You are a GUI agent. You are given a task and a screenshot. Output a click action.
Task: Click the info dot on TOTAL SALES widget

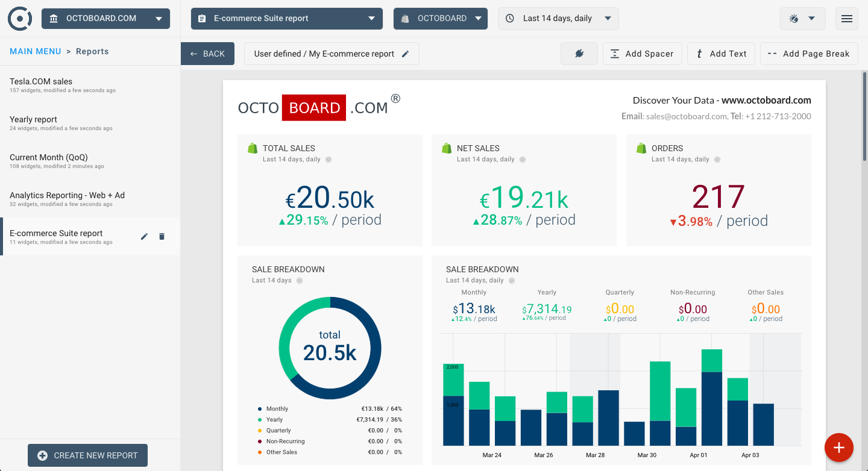(x=329, y=160)
